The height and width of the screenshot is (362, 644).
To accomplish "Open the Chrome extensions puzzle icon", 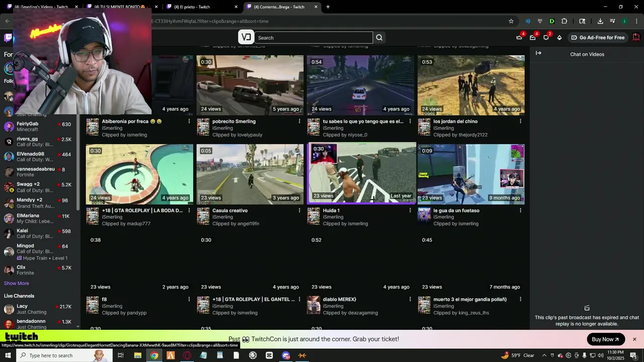I will (564, 21).
